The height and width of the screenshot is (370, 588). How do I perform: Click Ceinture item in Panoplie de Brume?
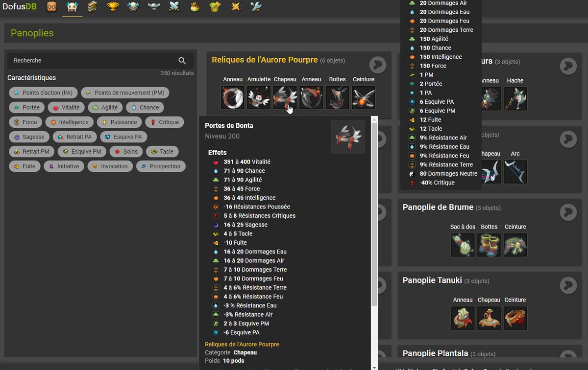pyautogui.click(x=515, y=245)
